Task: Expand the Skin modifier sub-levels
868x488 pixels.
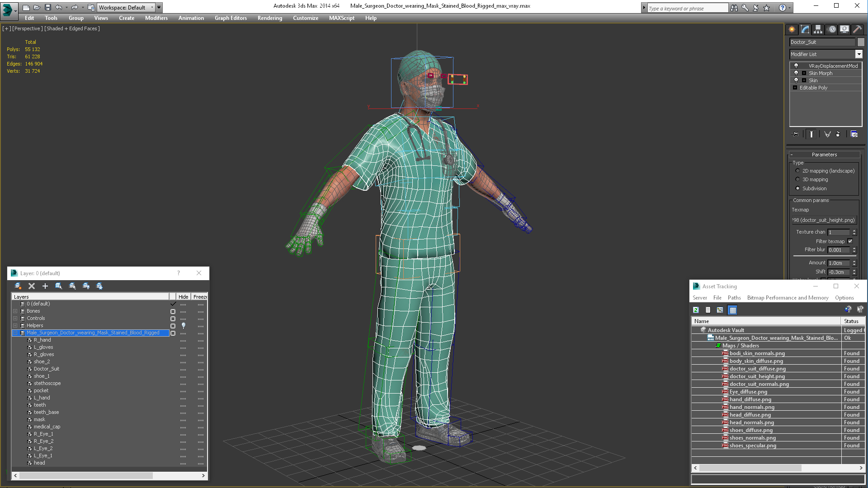Action: [x=804, y=80]
